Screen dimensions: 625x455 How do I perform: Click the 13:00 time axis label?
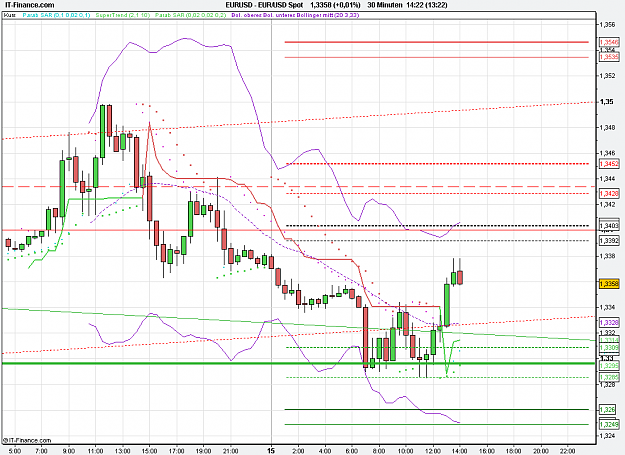click(x=122, y=451)
